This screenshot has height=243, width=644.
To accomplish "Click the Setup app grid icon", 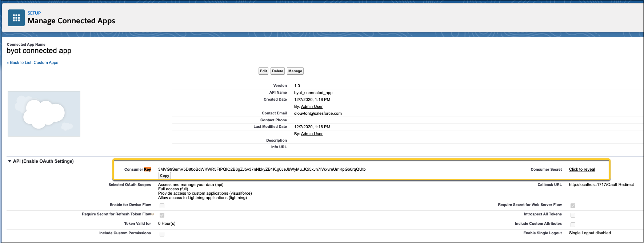I will point(16,18).
